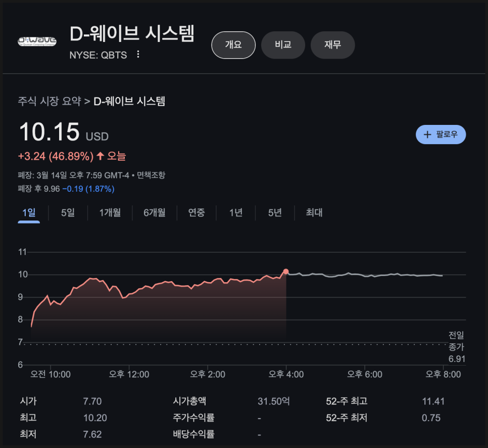Open the three-dot menu beside NYSE: QBTS
488x448 pixels.
[x=138, y=55]
